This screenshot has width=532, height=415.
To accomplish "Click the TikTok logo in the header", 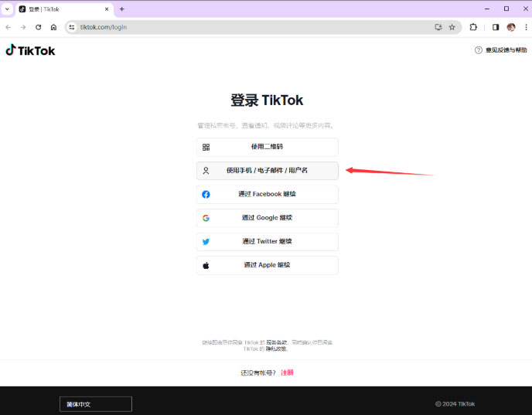I will tap(30, 50).
